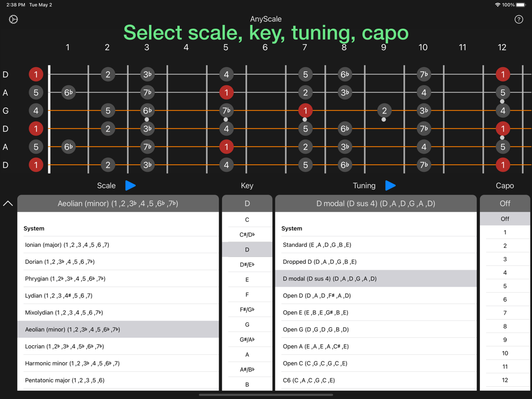Open the help question mark icon
This screenshot has height=399, width=532.
pos(519,20)
